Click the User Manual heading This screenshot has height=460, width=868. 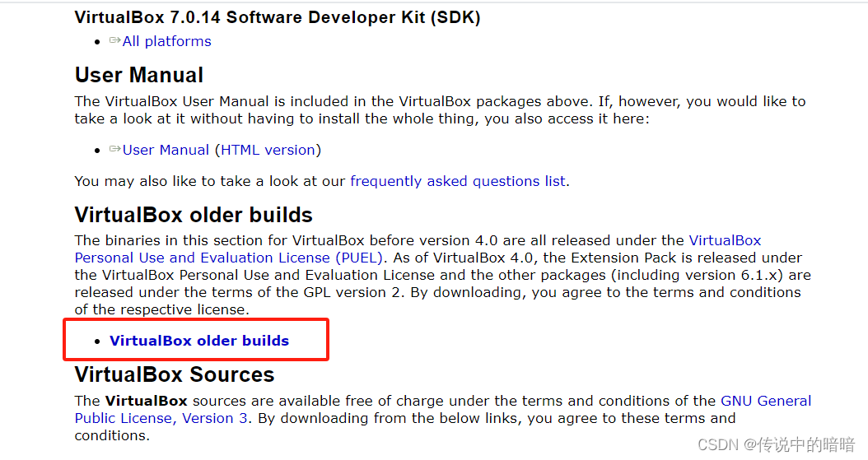coord(139,75)
